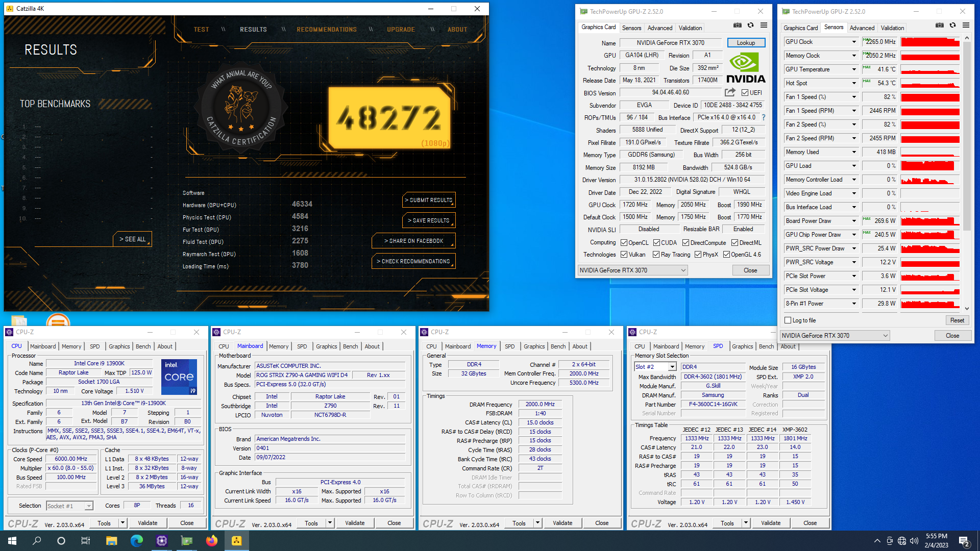This screenshot has width=980, height=551.
Task: Click the BIOS share/export arrow icon
Action: (730, 92)
